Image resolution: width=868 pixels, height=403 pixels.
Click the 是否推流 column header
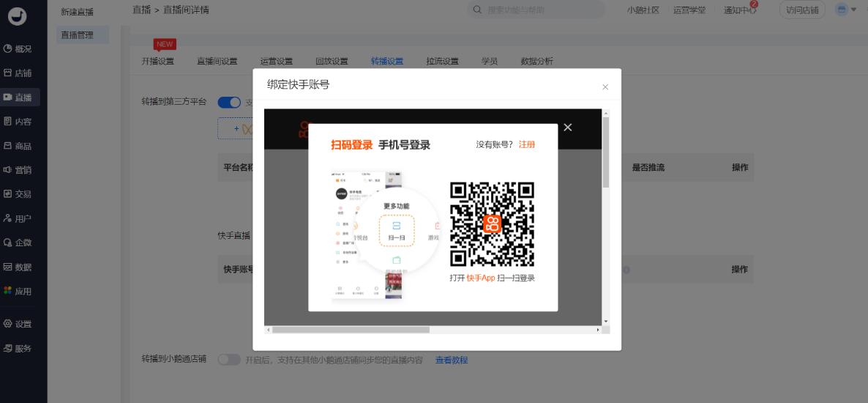coord(648,167)
